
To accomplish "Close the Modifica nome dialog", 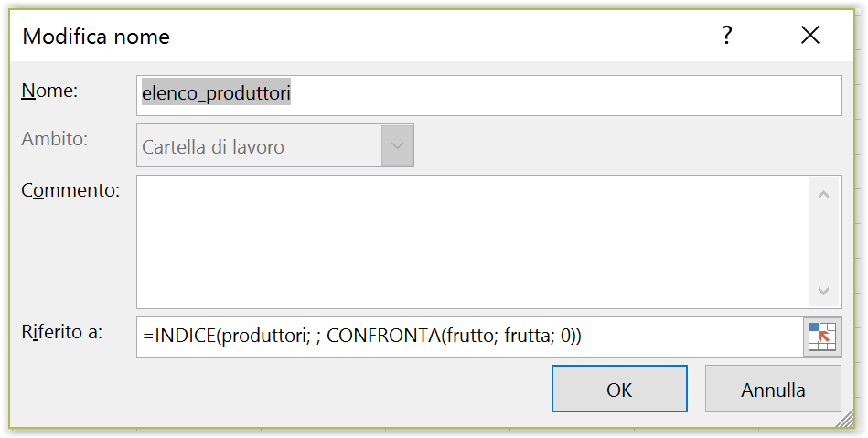I will [810, 36].
